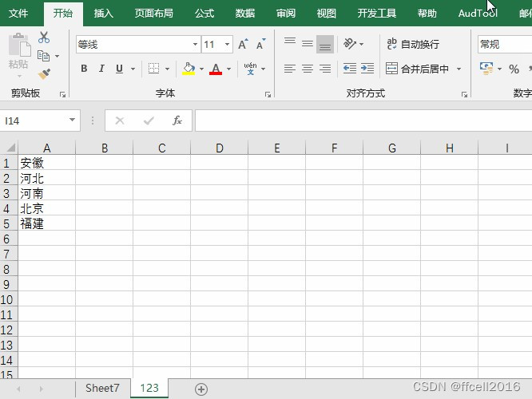Switch to the 视图 tab
This screenshot has width=532, height=399.
click(x=327, y=14)
